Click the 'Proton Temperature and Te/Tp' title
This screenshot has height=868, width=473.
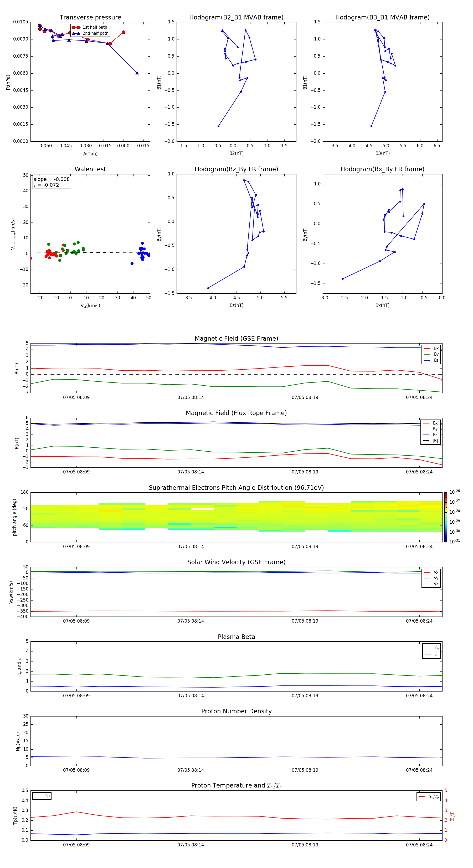(236, 786)
